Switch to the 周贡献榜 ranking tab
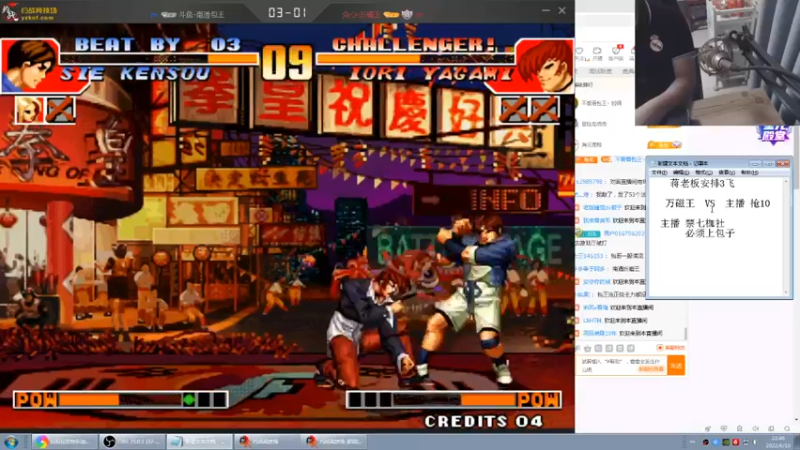The width and height of the screenshot is (800, 450). (600, 71)
